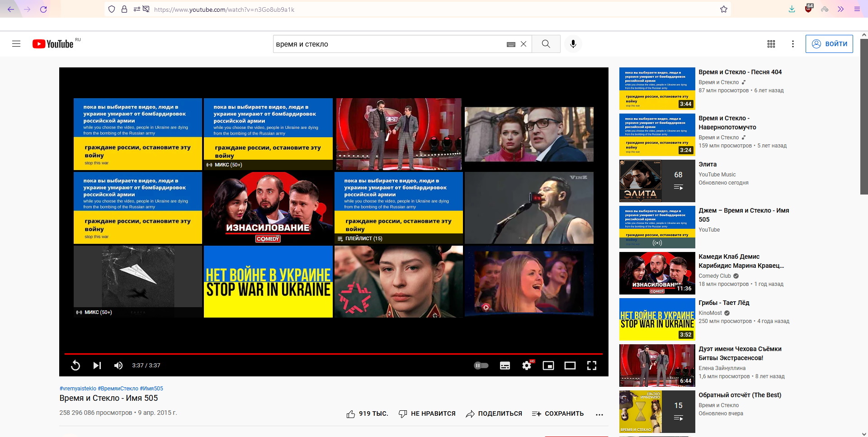Viewport: 868px width, 437px height.
Task: Replay the video with replay button
Action: point(75,366)
